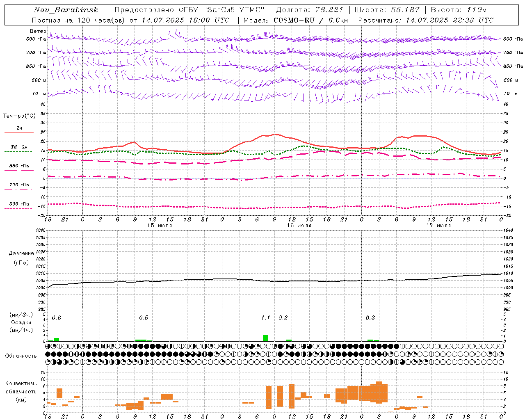525x420 pixels.
Task: Select the text Предоставлено ФГБУ "ЗапСиб УГМС"
Action: click(x=189, y=10)
